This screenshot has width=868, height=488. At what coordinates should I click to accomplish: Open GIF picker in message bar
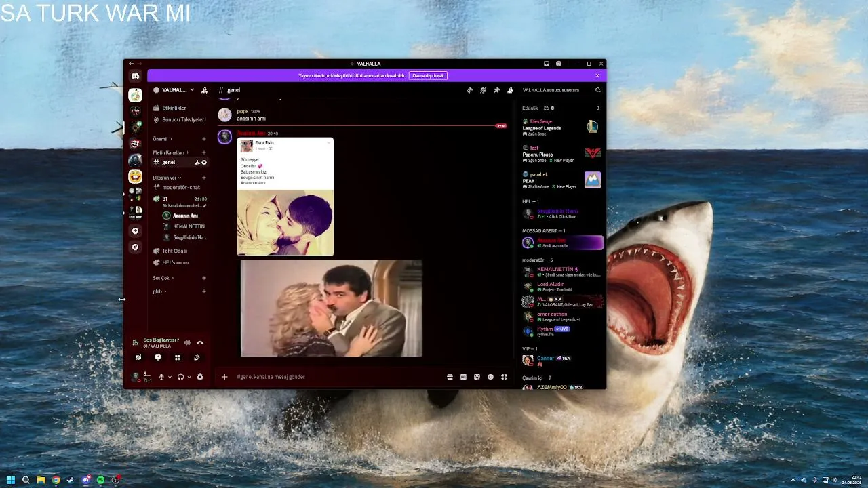[x=463, y=377]
